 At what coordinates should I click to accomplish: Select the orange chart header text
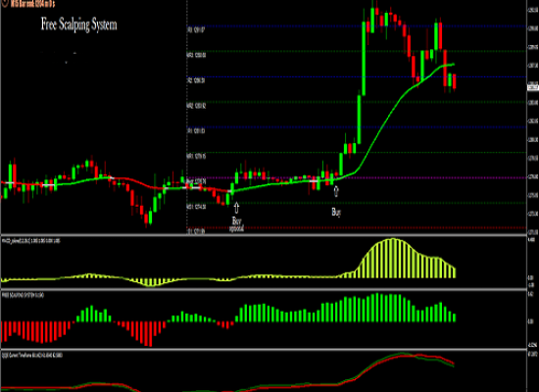(32, 4)
